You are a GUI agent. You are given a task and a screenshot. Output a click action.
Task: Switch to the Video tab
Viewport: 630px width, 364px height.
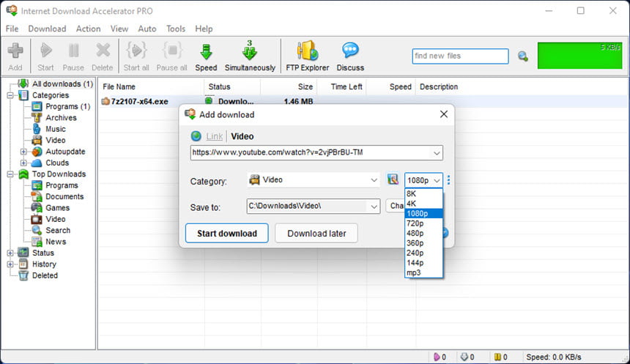pos(242,136)
